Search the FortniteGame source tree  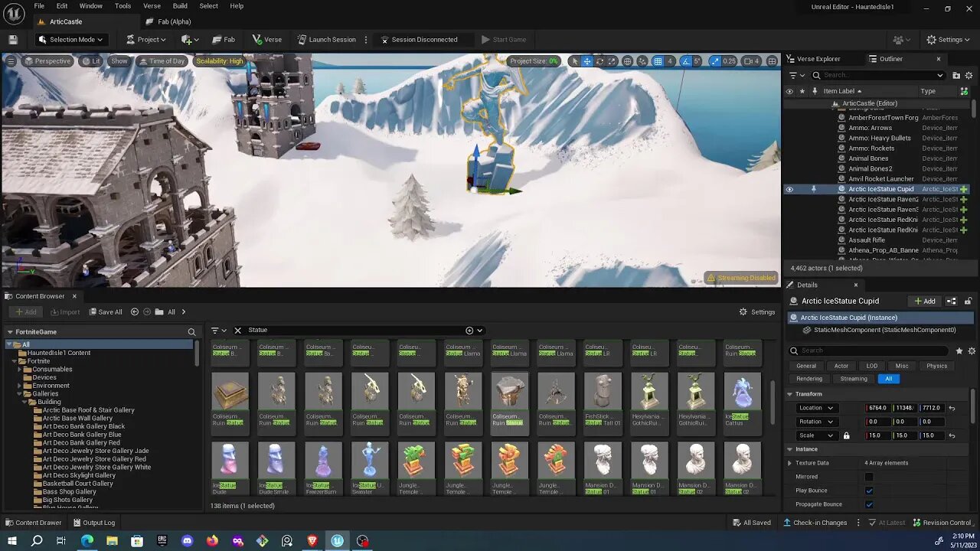[x=191, y=332]
